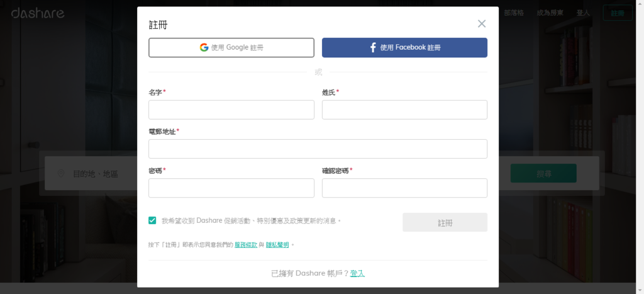Screen dimensions: 644x294
Task: Select the 密碼 input field
Action: click(231, 188)
